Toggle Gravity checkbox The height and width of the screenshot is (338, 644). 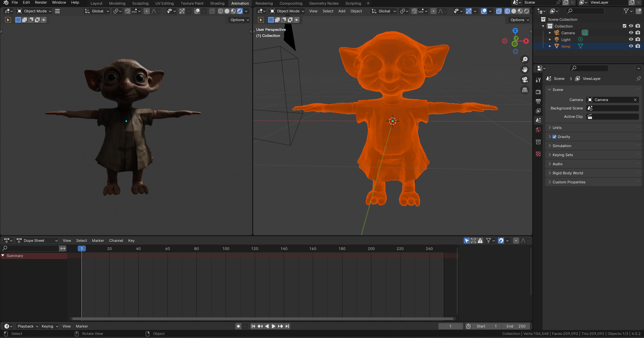pyautogui.click(x=554, y=137)
